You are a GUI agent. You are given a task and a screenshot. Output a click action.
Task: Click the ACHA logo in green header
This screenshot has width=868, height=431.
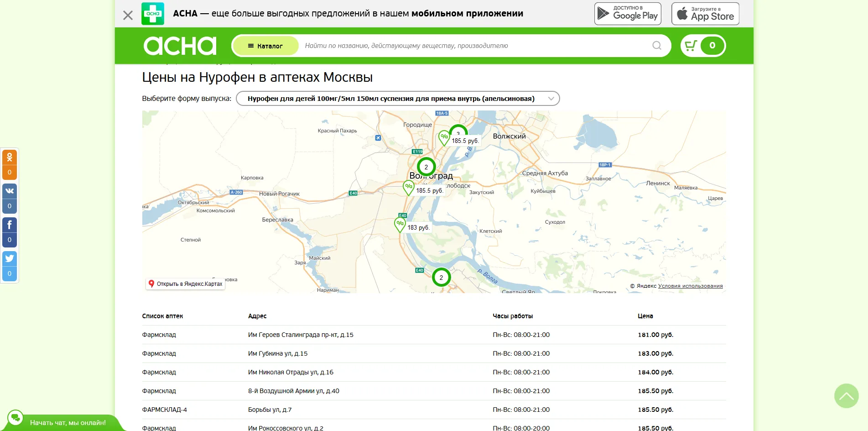point(180,46)
